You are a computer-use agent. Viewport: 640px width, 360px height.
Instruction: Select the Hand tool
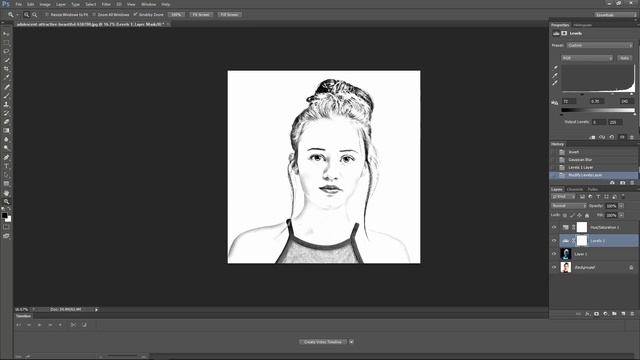click(x=6, y=193)
